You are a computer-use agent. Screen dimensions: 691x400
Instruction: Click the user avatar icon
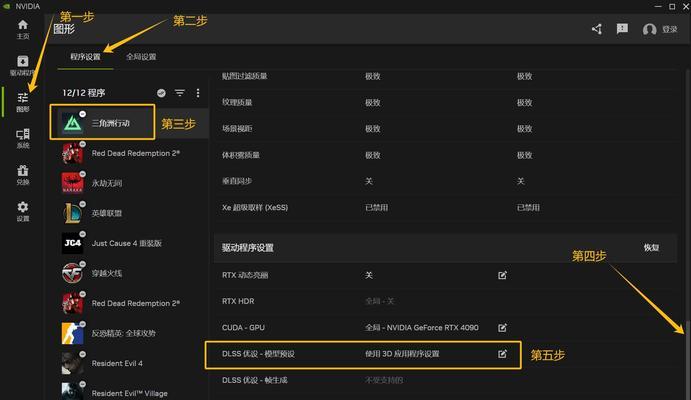(x=649, y=30)
